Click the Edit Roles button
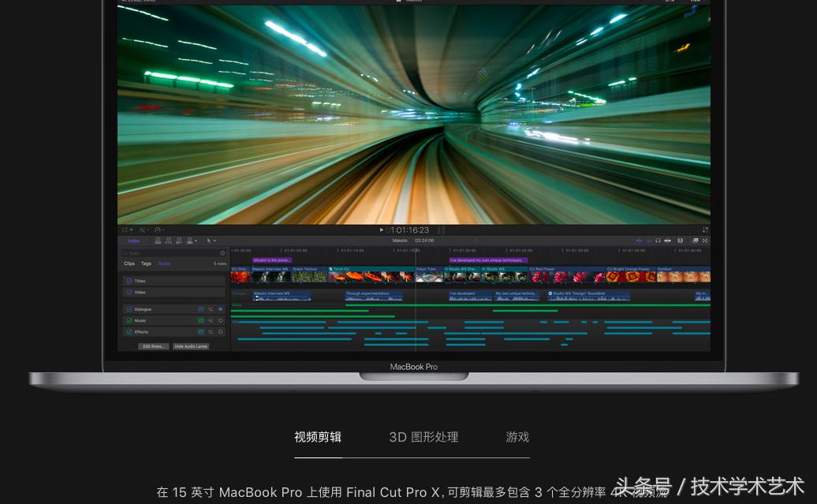 point(154,345)
